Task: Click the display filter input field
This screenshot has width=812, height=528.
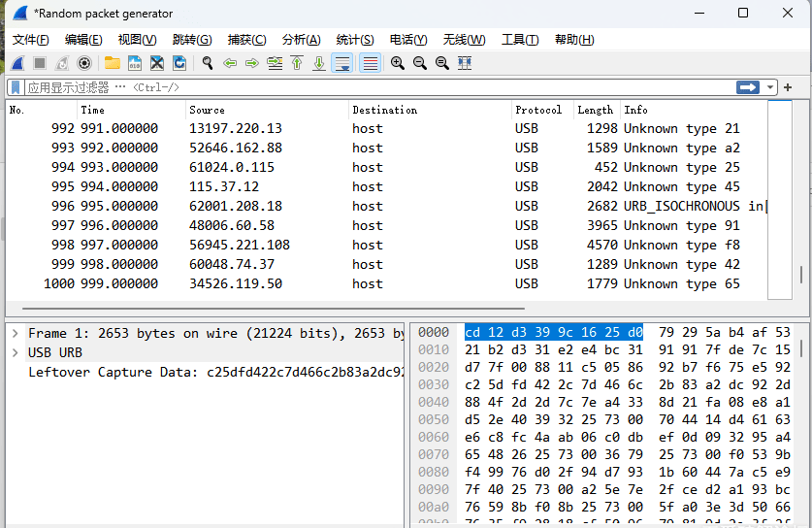Action: pyautogui.click(x=388, y=87)
